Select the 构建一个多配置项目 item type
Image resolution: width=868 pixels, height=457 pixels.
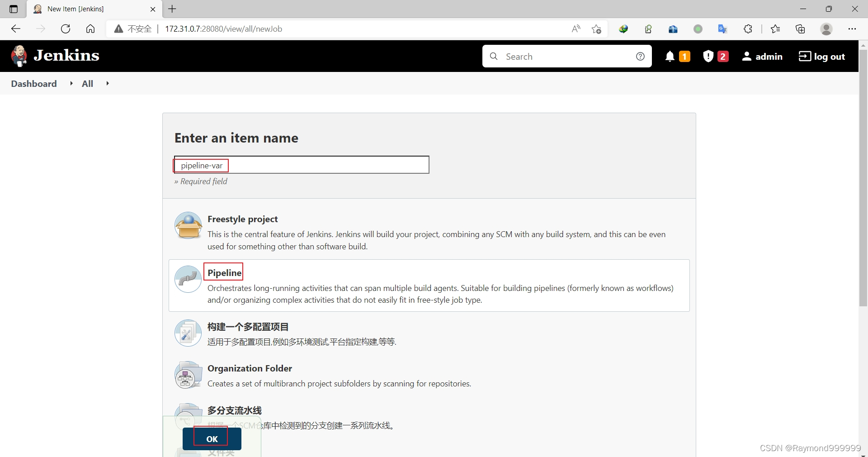429,333
